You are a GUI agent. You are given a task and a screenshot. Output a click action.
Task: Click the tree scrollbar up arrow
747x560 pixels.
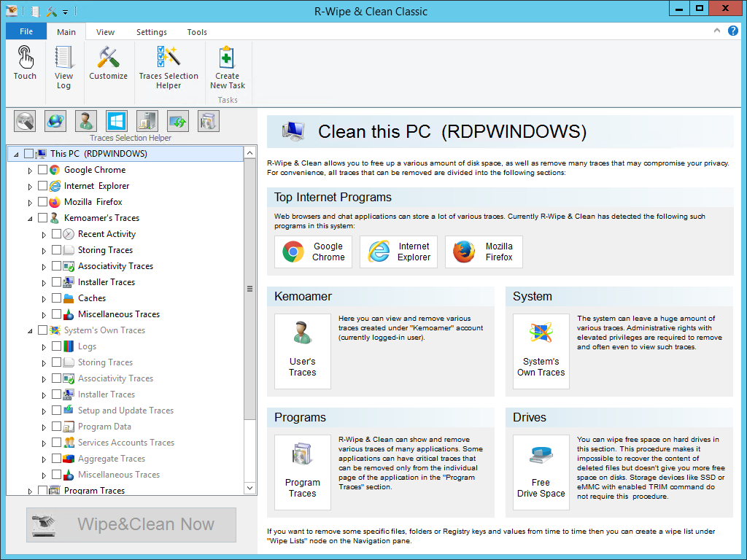pyautogui.click(x=250, y=153)
